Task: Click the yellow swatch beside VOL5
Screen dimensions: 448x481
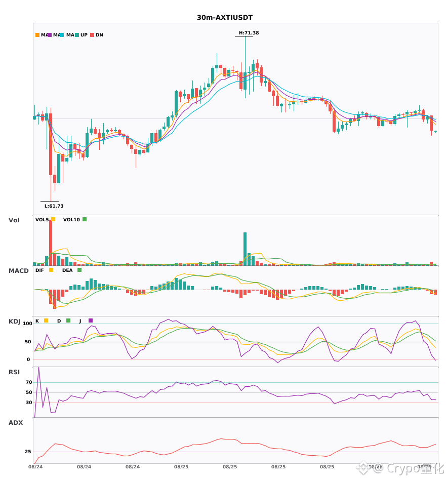Action: pos(53,219)
